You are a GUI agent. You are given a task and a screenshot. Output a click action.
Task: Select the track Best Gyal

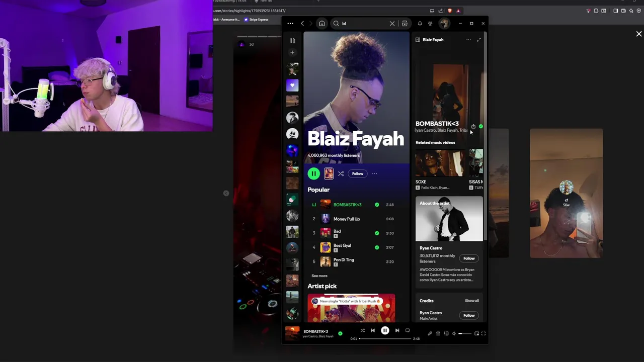point(342,245)
